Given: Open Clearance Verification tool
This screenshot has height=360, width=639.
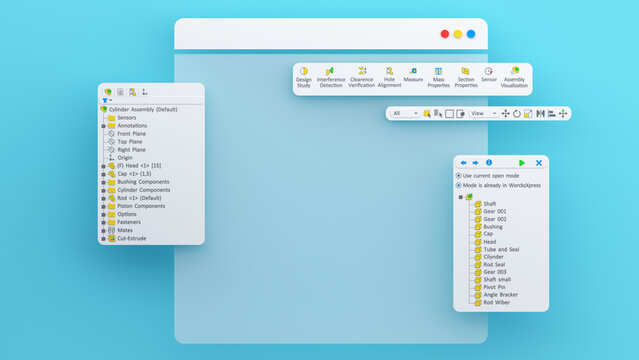Looking at the screenshot, I should (361, 77).
